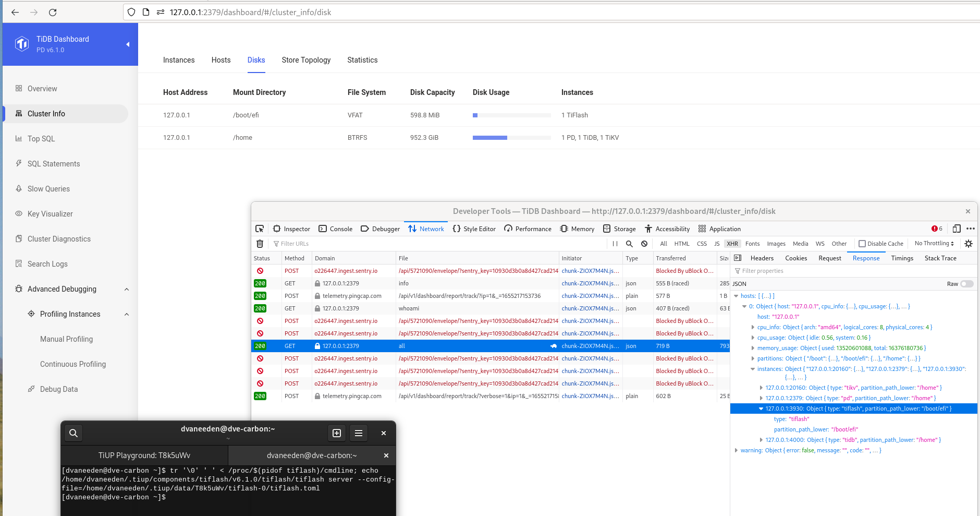Clear the network log trash icon
The image size is (980, 516).
click(x=260, y=244)
